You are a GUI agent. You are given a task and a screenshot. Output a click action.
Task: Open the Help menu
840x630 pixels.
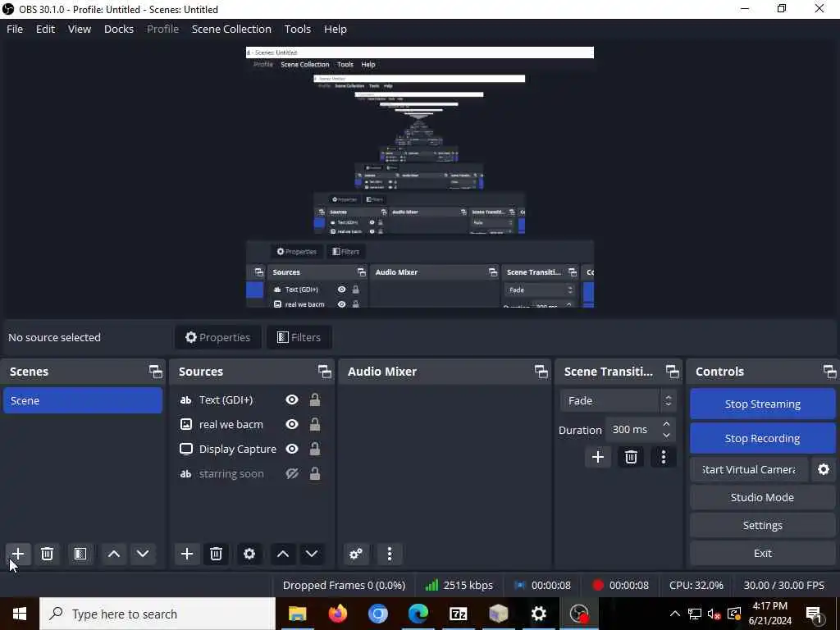pyautogui.click(x=336, y=29)
